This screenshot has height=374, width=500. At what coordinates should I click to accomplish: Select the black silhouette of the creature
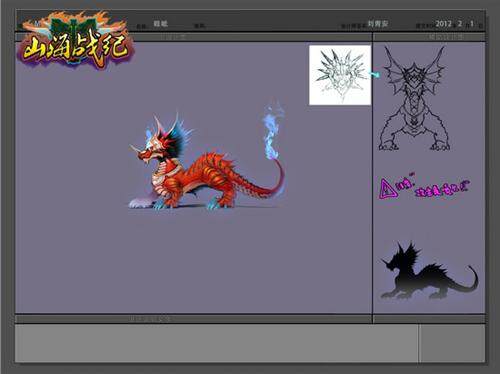(x=429, y=271)
